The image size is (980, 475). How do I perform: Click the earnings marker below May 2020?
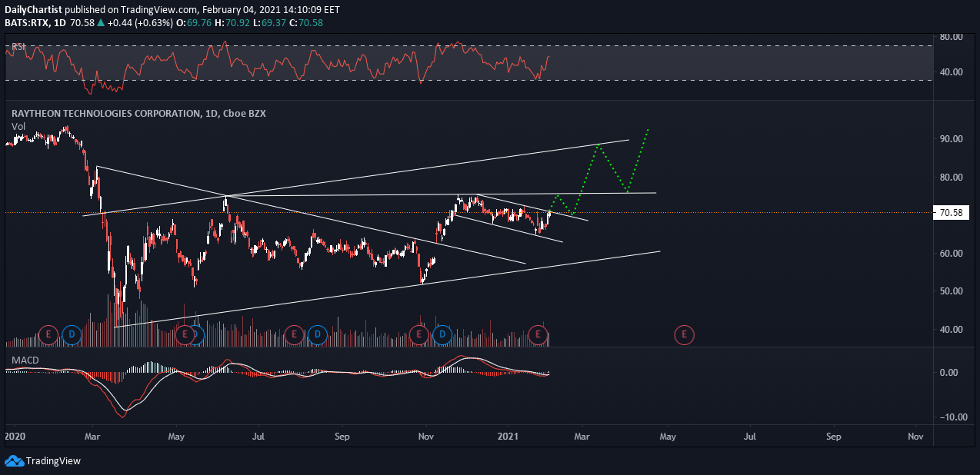185,334
